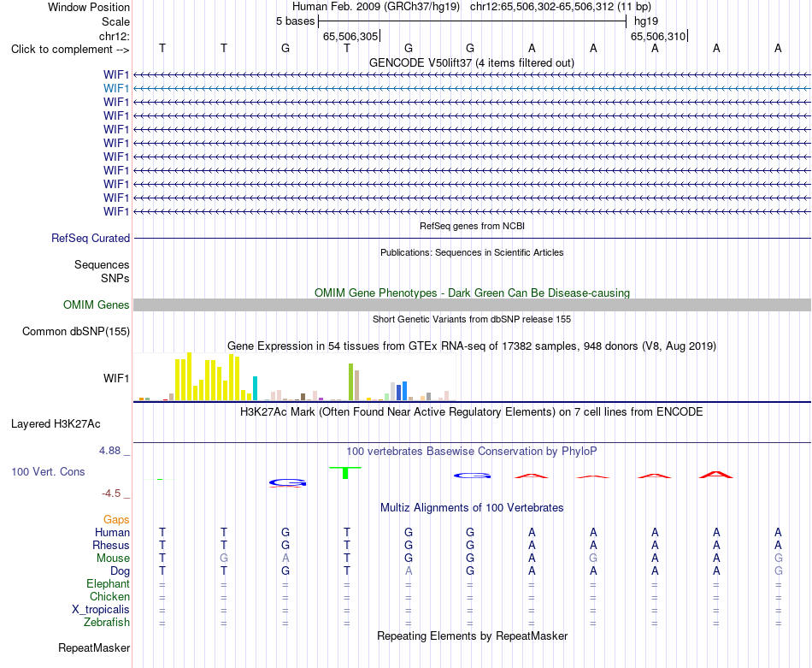Click the 'SNPs' track label
The image size is (812, 668).
click(x=115, y=278)
